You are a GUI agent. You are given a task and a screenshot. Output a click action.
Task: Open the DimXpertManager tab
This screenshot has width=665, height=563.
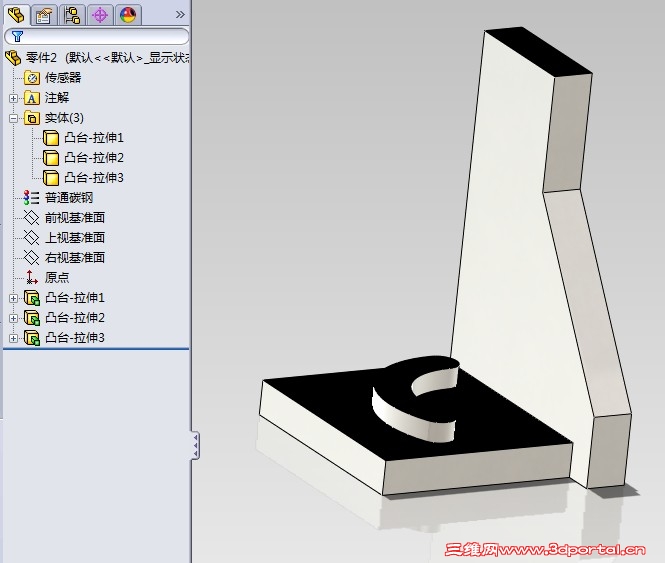pyautogui.click(x=100, y=15)
